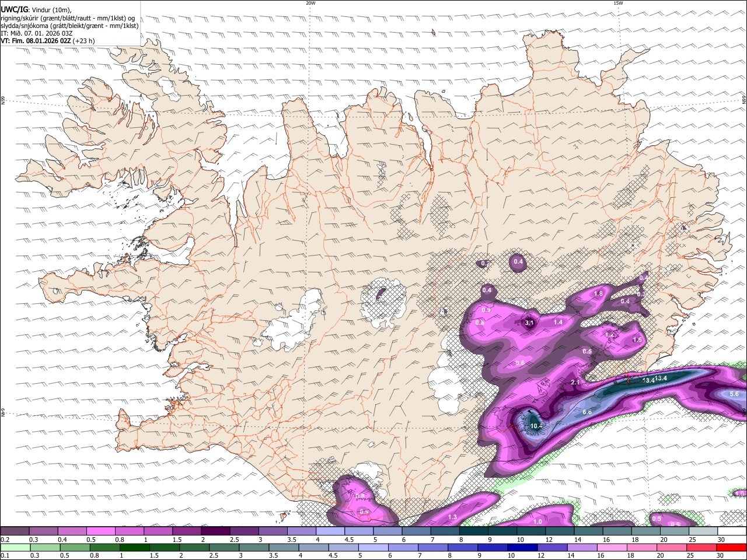Screen dimensions: 747x560
Task: Pick top-row legend swatch between 8 and 9
Action: point(474,531)
